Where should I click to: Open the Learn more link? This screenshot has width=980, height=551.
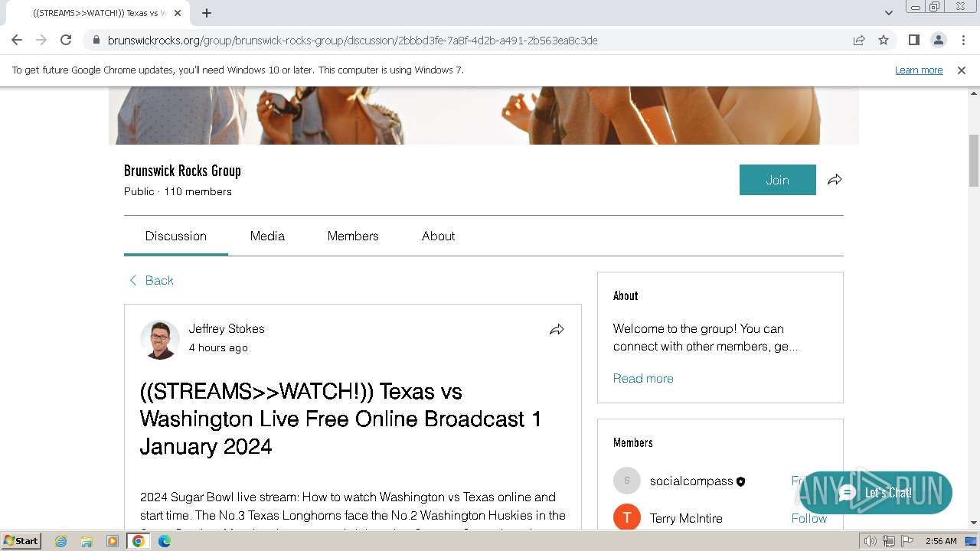(919, 70)
